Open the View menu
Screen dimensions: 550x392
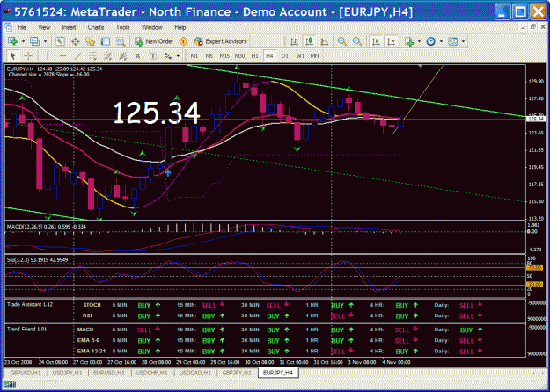(44, 27)
